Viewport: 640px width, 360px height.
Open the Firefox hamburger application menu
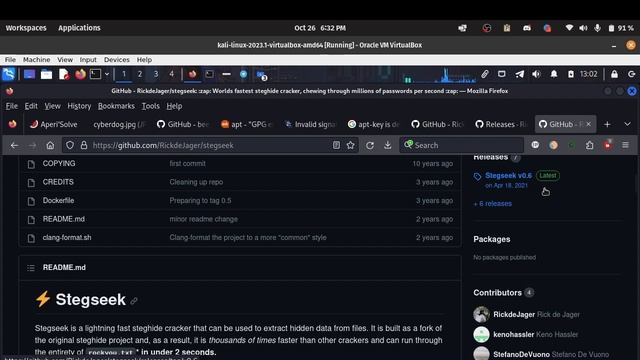(x=625, y=145)
